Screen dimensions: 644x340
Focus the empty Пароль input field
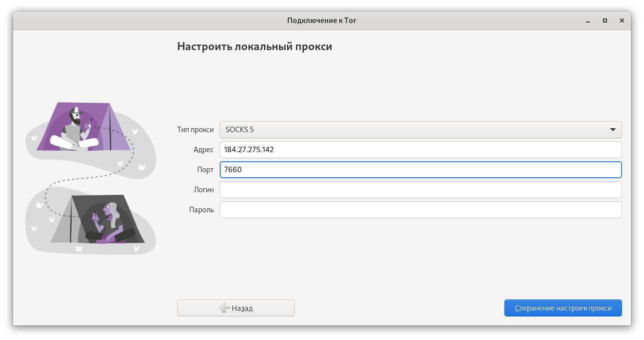click(420, 210)
